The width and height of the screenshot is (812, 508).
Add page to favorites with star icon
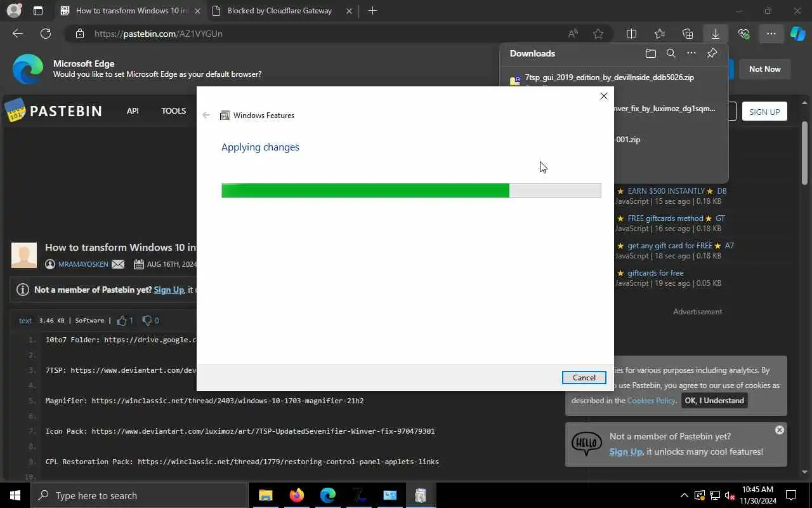pyautogui.click(x=598, y=34)
